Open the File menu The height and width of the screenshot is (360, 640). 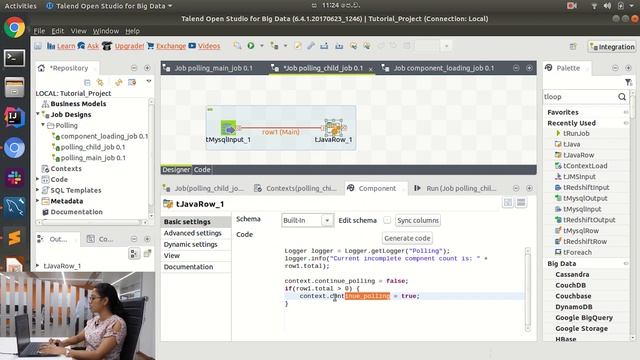[x=39, y=31]
